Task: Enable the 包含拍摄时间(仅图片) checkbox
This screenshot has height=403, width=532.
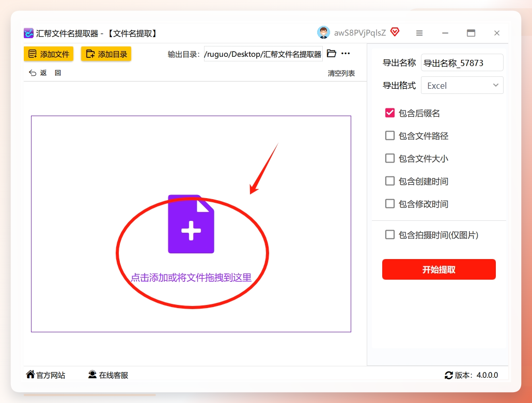Action: point(390,235)
